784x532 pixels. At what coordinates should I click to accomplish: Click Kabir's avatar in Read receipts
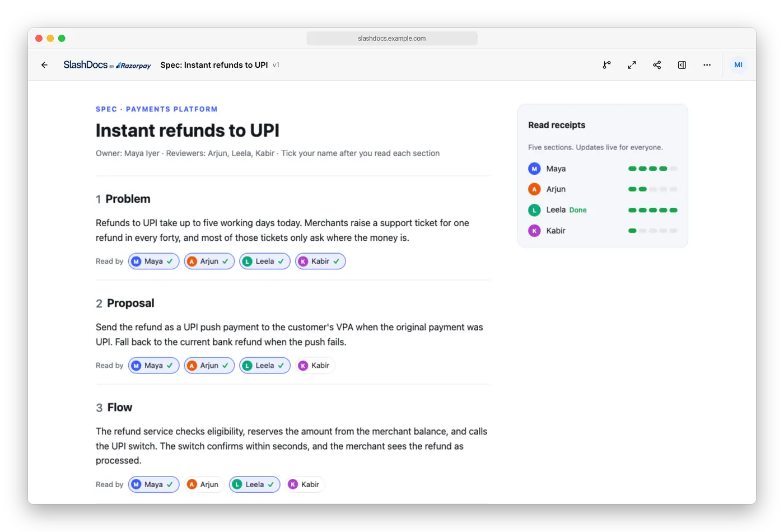tap(534, 231)
